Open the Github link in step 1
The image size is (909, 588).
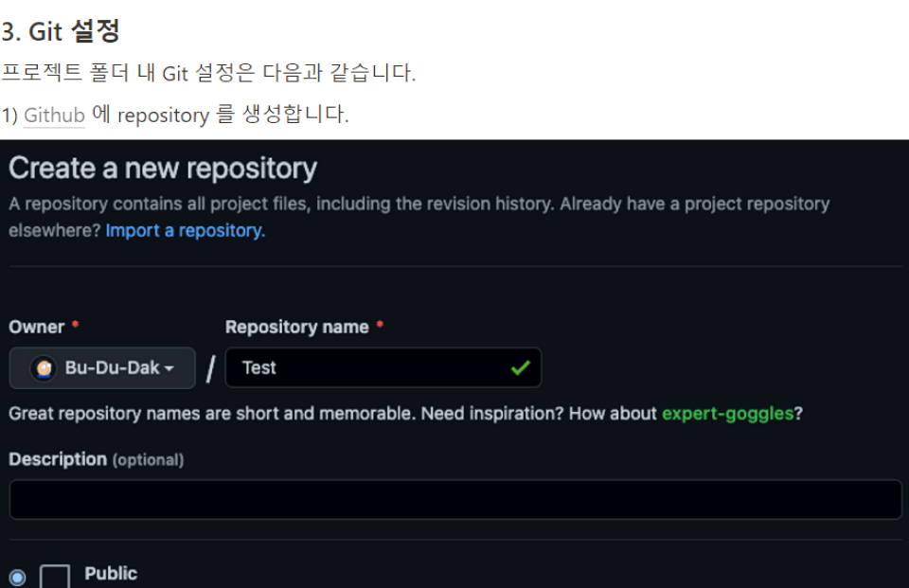coord(55,115)
